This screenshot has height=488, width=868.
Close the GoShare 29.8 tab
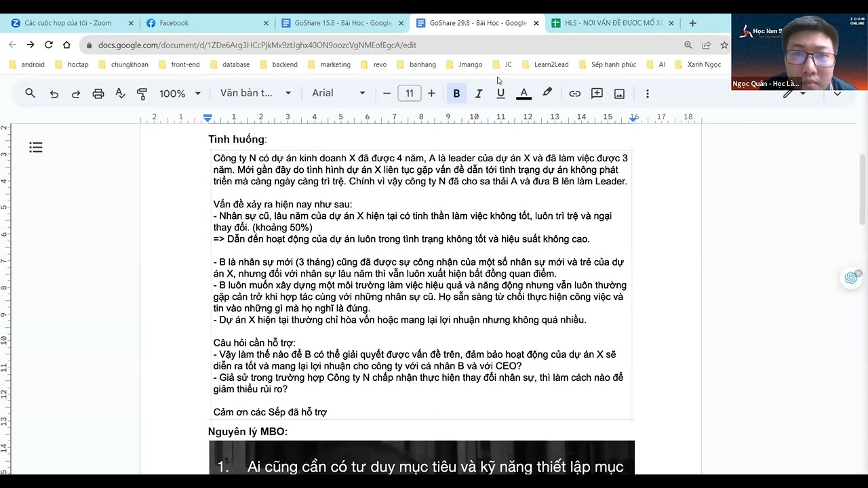536,23
